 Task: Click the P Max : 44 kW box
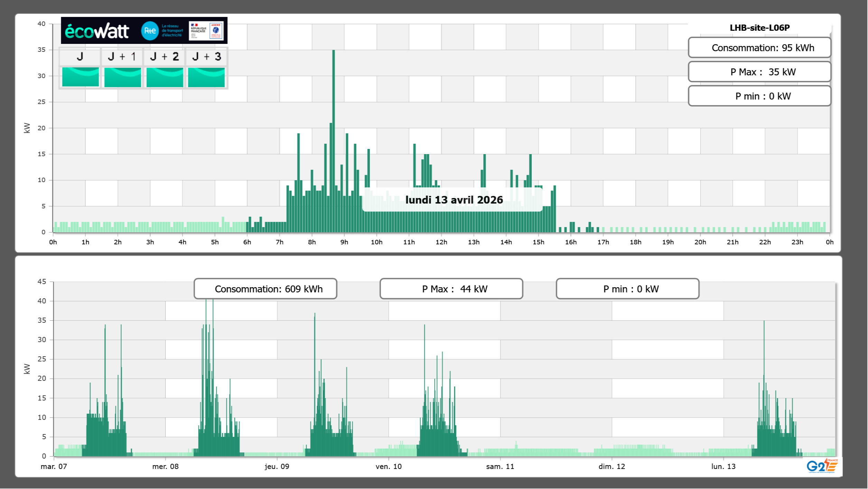pos(451,289)
